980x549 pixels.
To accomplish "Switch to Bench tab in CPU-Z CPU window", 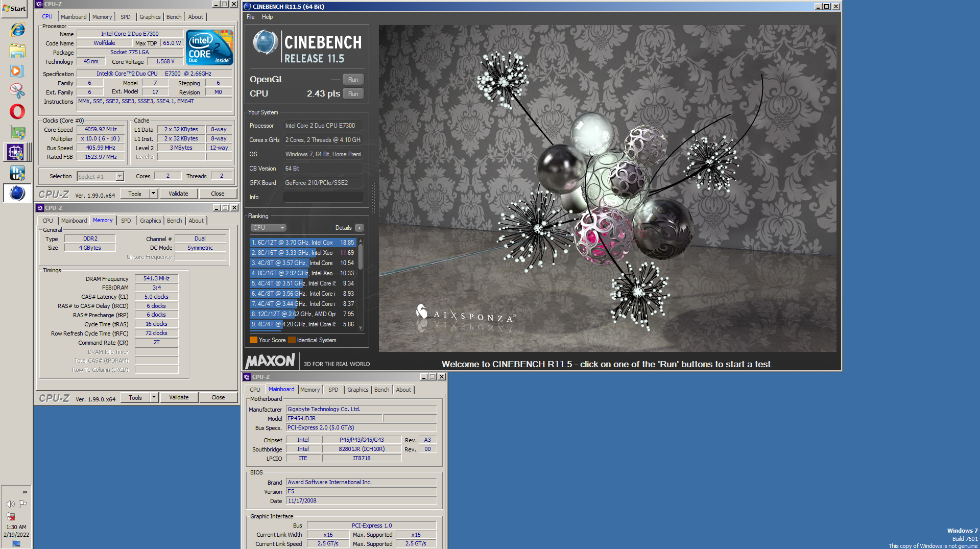I will point(174,17).
